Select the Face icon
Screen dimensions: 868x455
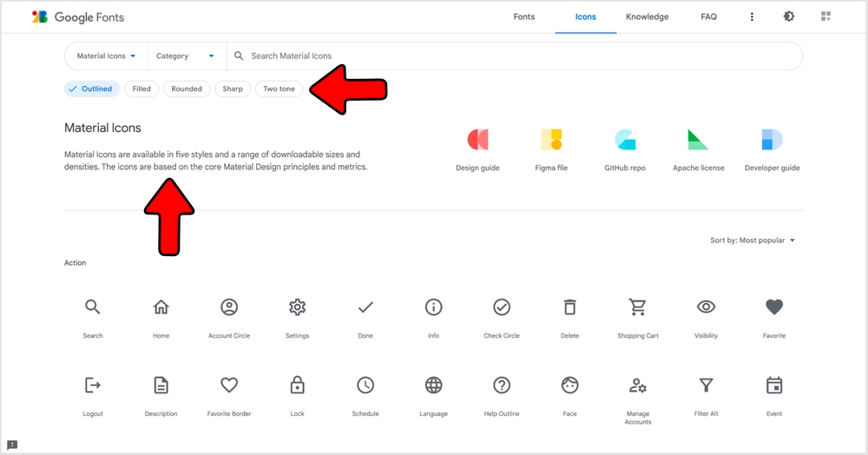569,385
